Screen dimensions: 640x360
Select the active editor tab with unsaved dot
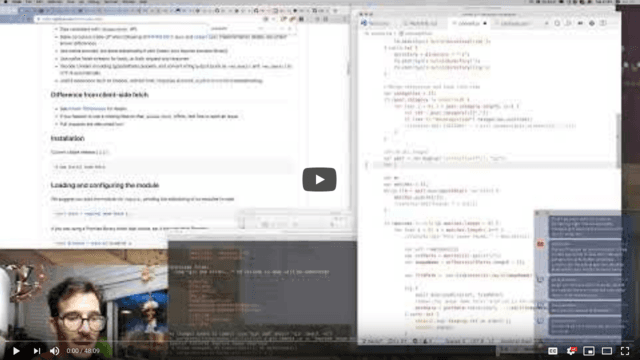[x=469, y=23]
